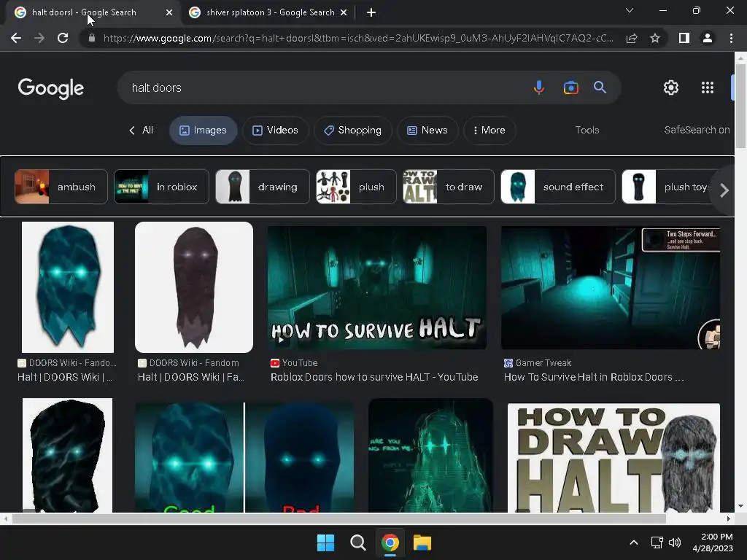The height and width of the screenshot is (560, 747).
Task: Switch to Videos results
Action: tap(275, 130)
